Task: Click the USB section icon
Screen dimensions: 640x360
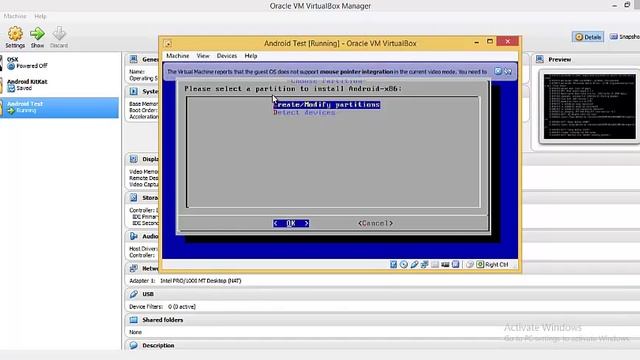Action: [x=133, y=294]
